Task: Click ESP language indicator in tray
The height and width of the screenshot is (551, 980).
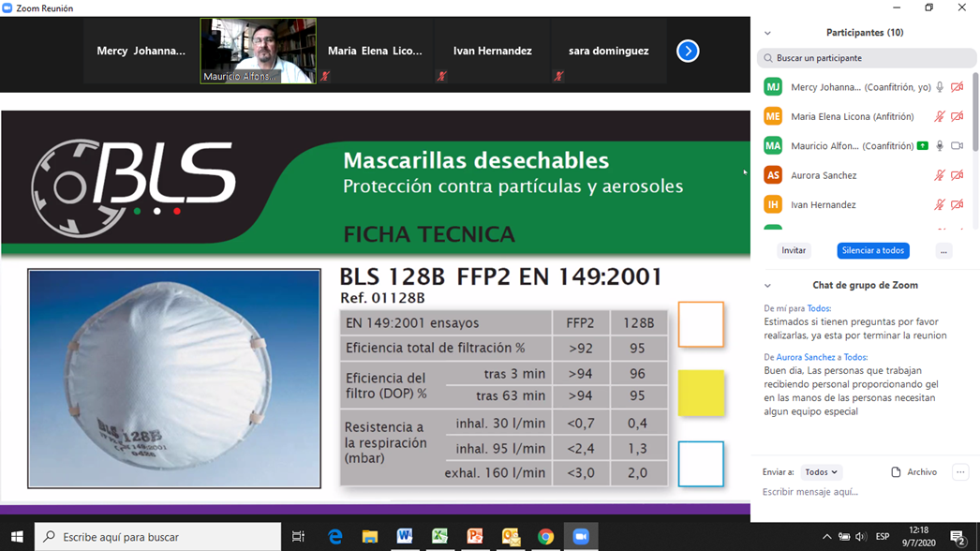Action: (883, 537)
